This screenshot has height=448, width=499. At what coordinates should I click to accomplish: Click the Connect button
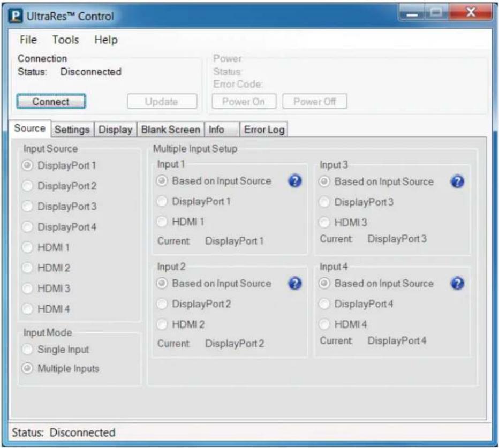[x=51, y=102]
